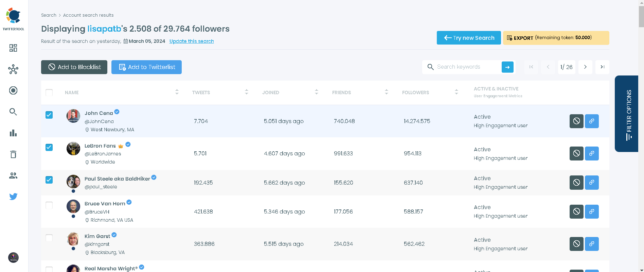Click the page number 1/26 field
The image size is (644, 272).
tap(567, 67)
